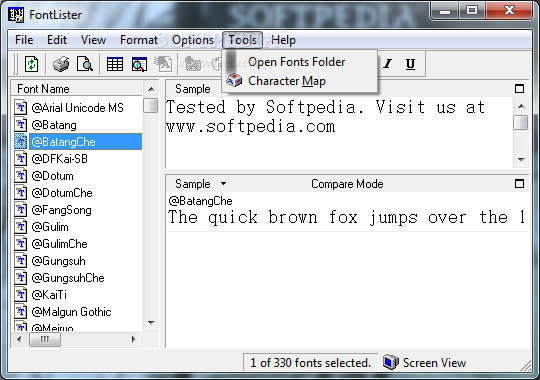Click the green Refresh toolbar icon
Viewport: 540px width, 380px height.
coord(31,64)
